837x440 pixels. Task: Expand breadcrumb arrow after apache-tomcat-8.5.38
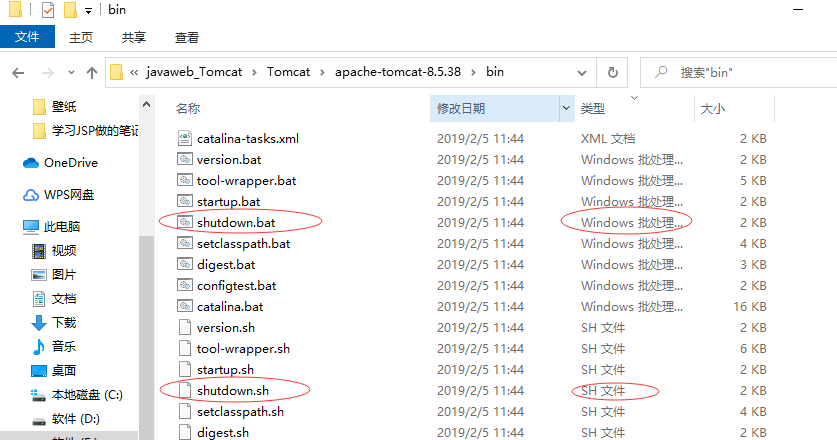coord(473,73)
